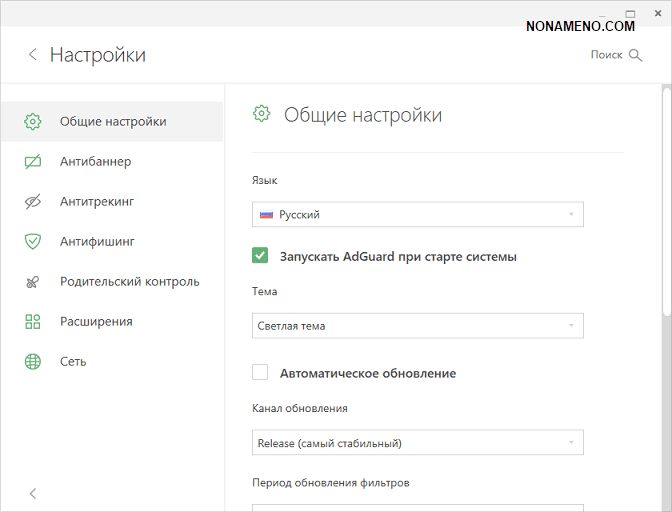The height and width of the screenshot is (512, 672).
Task: Click the back arrow next to Настройки
Action: [x=32, y=55]
